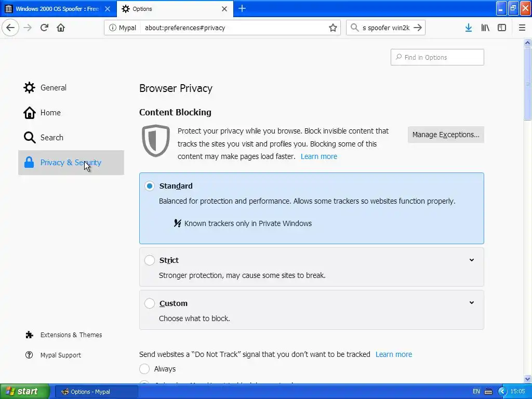Open the hamburger application menu

coord(522,28)
